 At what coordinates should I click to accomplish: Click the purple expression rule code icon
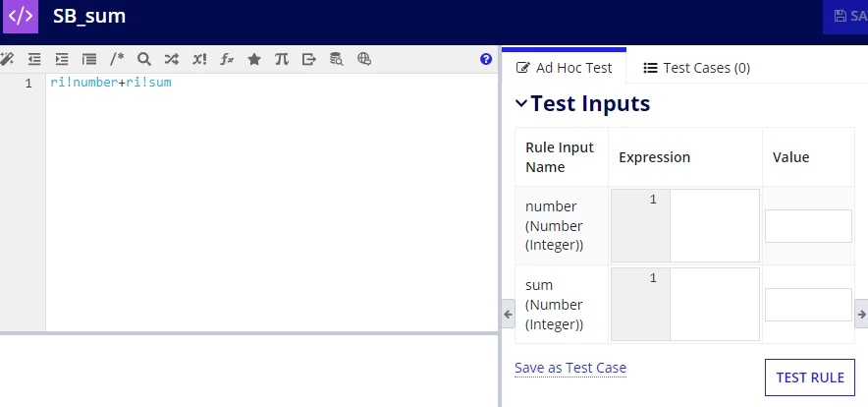coord(21,16)
